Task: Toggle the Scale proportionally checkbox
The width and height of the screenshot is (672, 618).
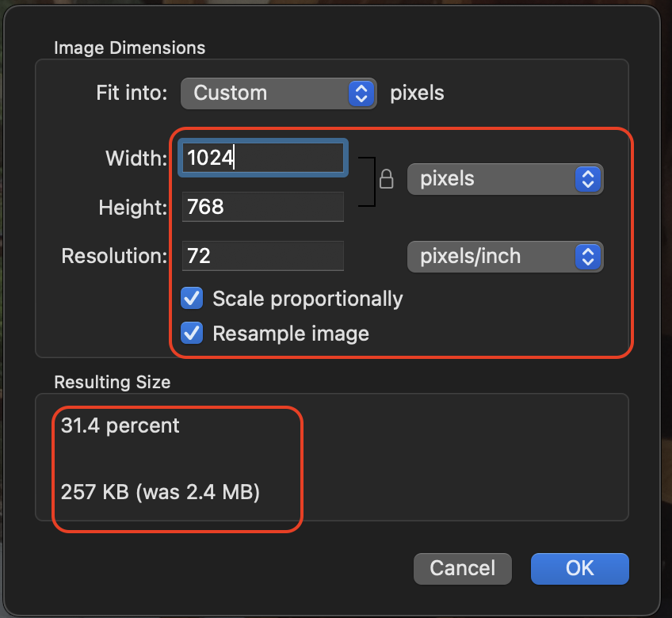Action: point(192,298)
